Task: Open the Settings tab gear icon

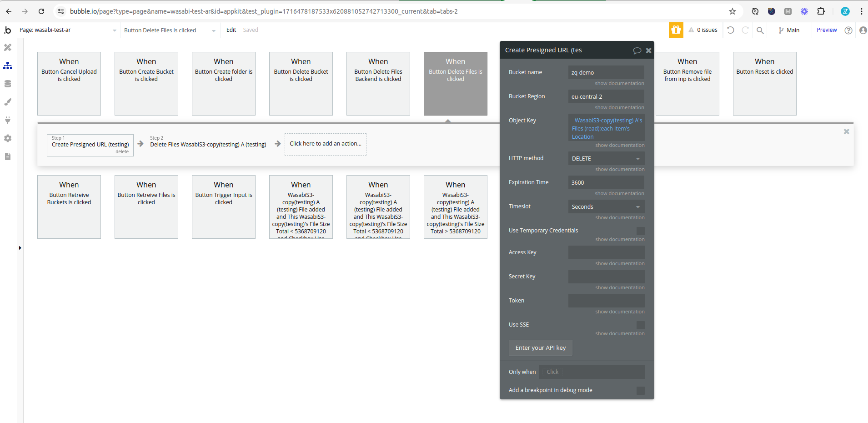Action: point(8,138)
